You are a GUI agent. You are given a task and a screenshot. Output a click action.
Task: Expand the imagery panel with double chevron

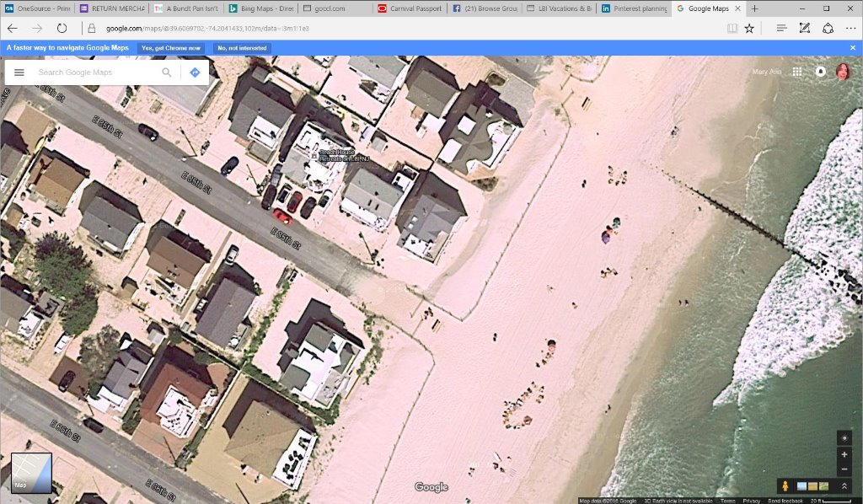pos(844,486)
